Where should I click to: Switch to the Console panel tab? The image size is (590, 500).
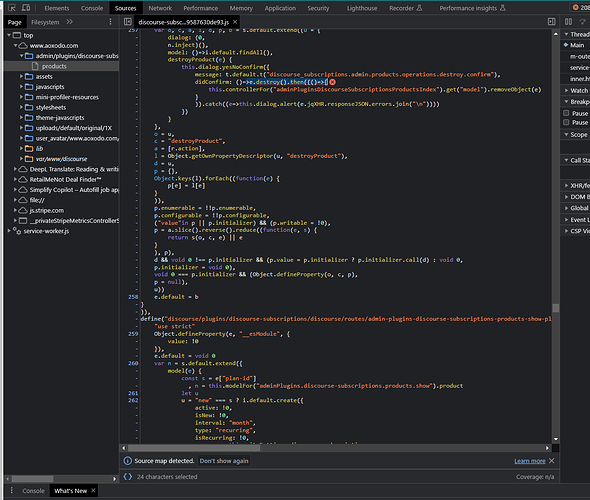click(x=92, y=8)
